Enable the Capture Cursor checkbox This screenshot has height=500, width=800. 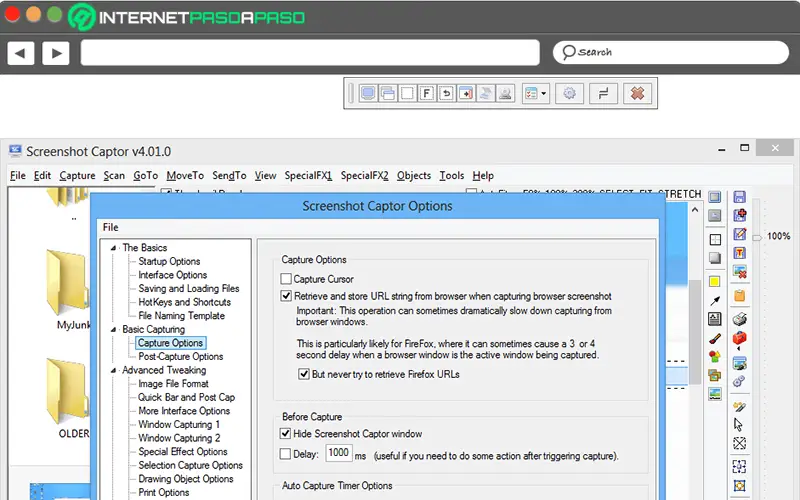point(287,280)
